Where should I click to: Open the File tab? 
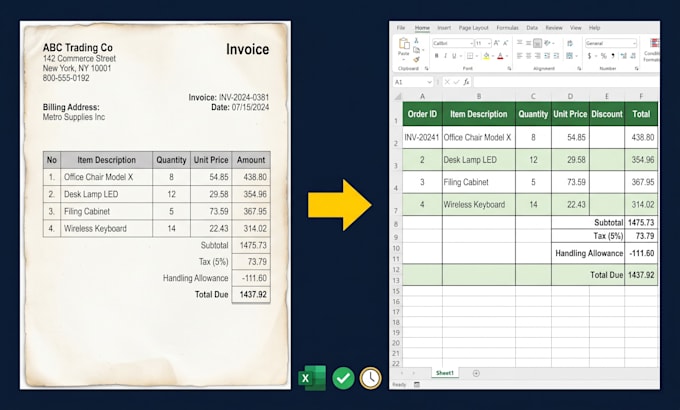click(401, 28)
